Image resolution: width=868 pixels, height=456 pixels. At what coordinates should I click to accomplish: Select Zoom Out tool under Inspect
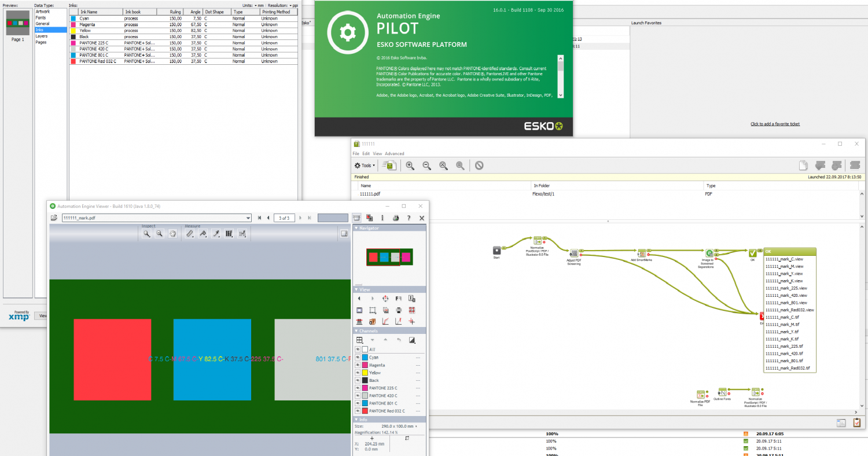(x=159, y=234)
